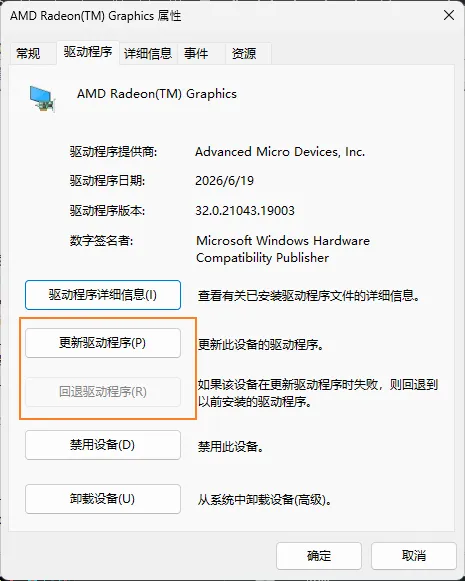465x581 pixels.
Task: Close the AMD Radeon properties dialog
Action: [x=449, y=16]
